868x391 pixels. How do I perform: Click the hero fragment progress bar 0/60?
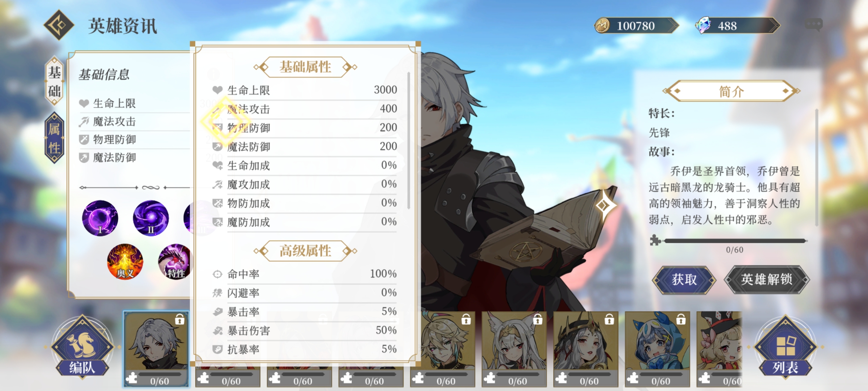click(734, 241)
